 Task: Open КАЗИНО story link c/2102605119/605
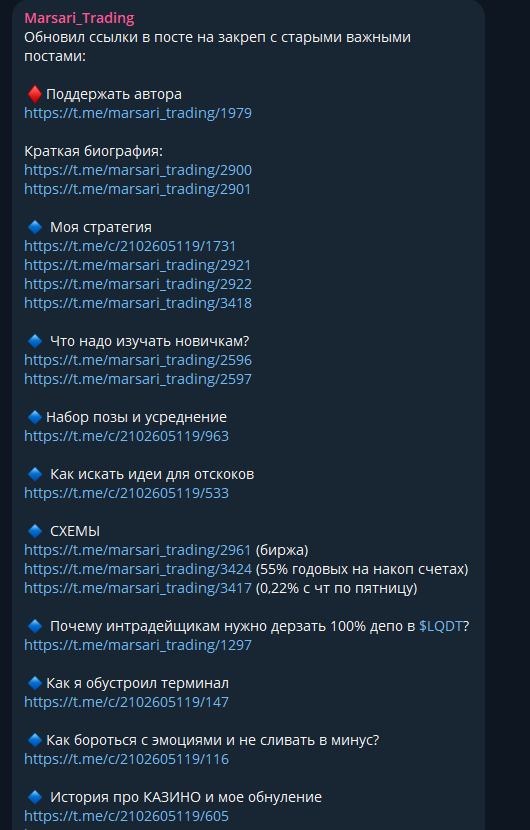[127, 816]
